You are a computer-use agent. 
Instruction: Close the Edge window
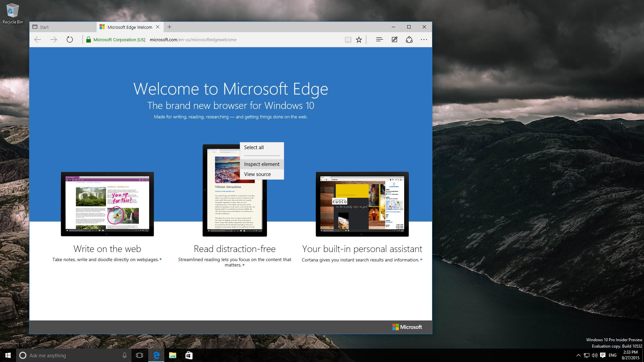click(424, 27)
